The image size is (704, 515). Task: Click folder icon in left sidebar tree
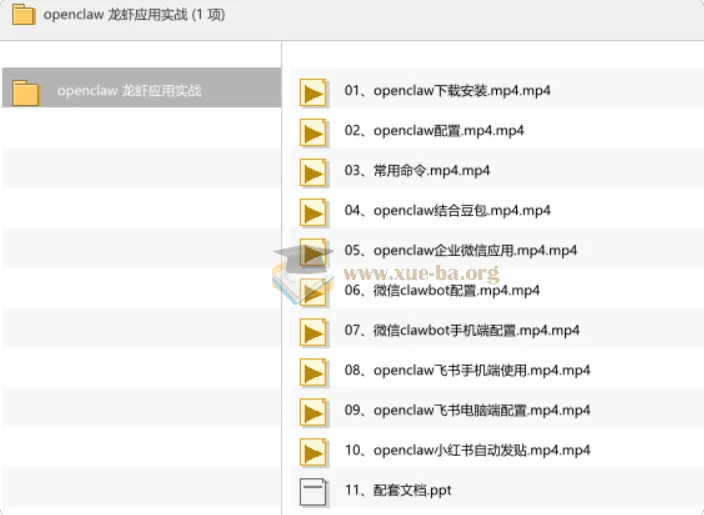(26, 92)
